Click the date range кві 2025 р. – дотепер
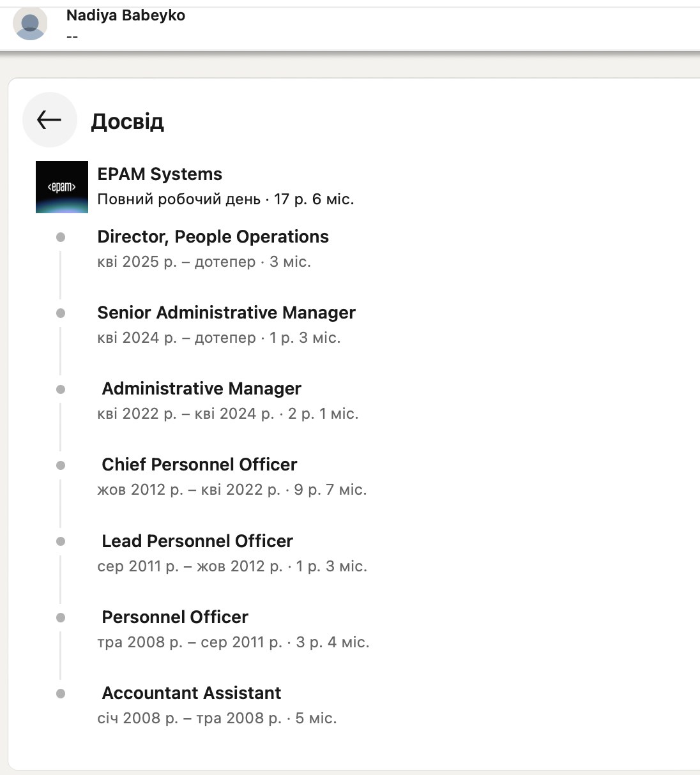The height and width of the screenshot is (775, 700). pos(176,262)
